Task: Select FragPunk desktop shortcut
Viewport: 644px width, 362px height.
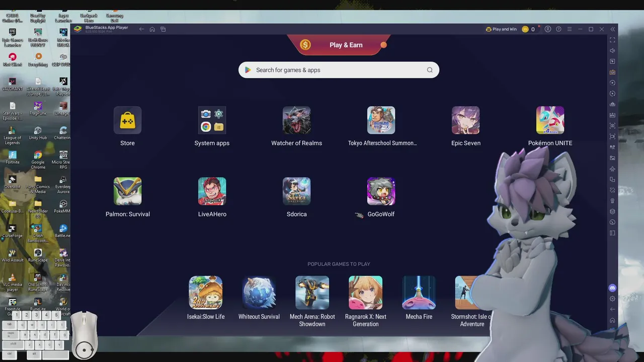Action: [38, 109]
